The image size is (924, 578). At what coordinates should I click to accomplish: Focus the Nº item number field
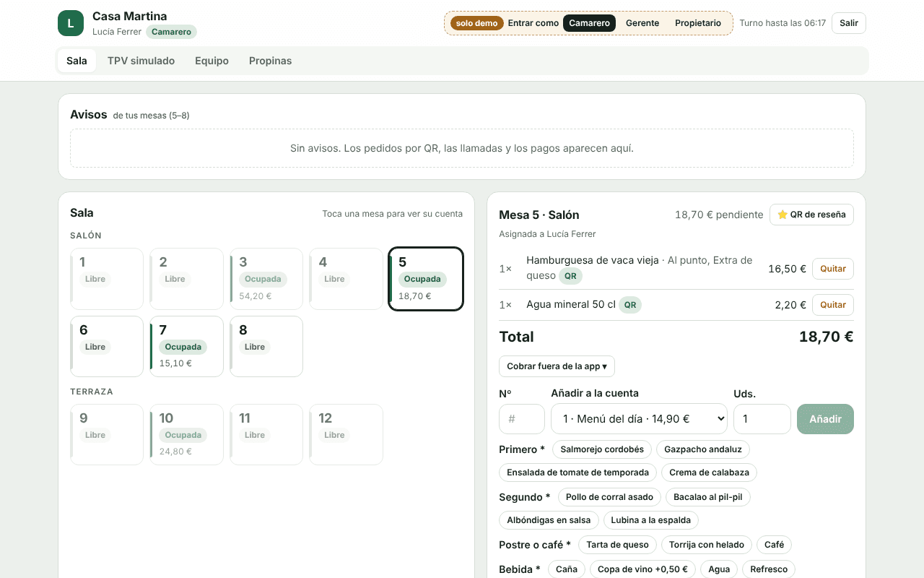pos(522,419)
